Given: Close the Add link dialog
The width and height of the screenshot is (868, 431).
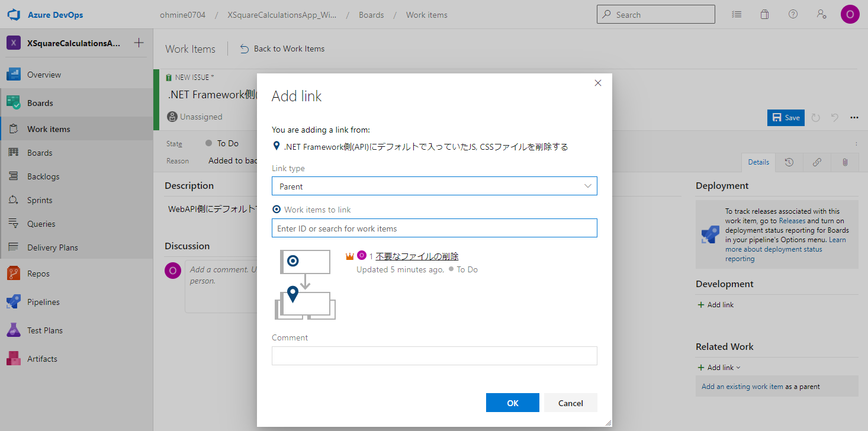Looking at the screenshot, I should point(598,83).
